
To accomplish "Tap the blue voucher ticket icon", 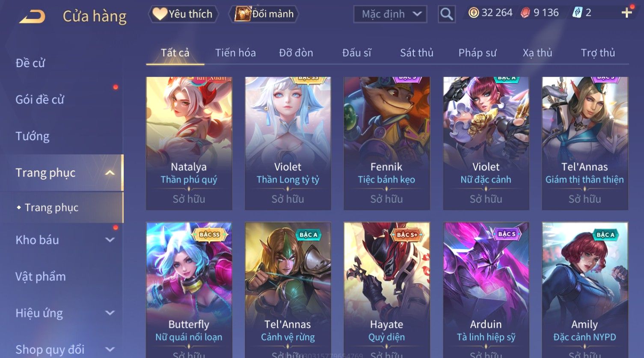I will [x=577, y=13].
